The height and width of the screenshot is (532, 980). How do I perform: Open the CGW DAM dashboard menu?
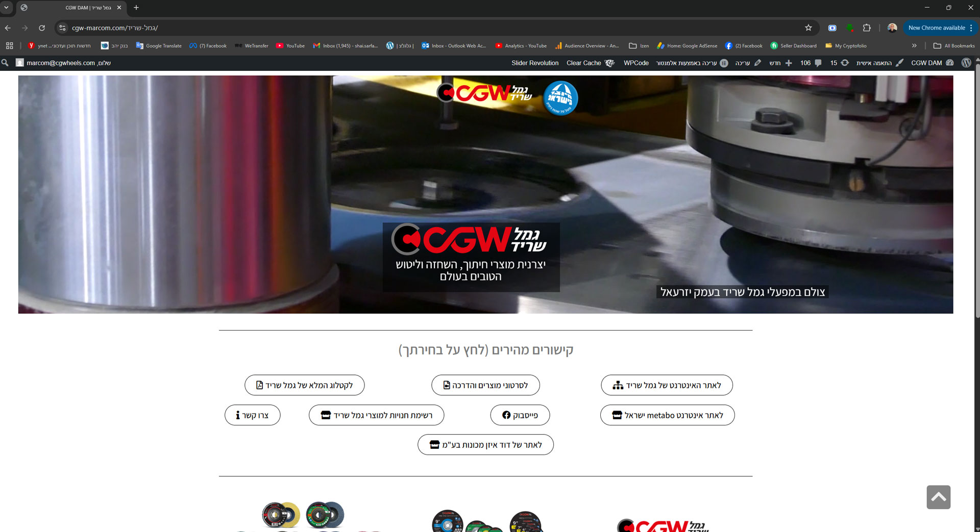point(932,63)
